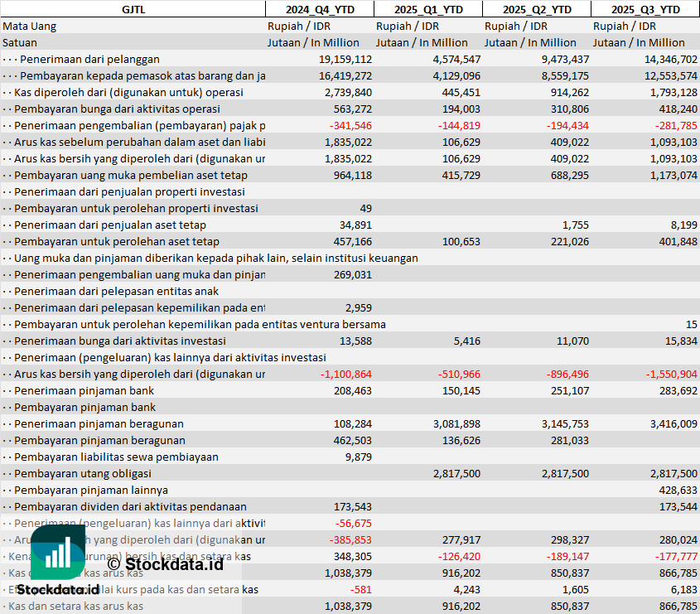Click the value 16,419,272

345,76
